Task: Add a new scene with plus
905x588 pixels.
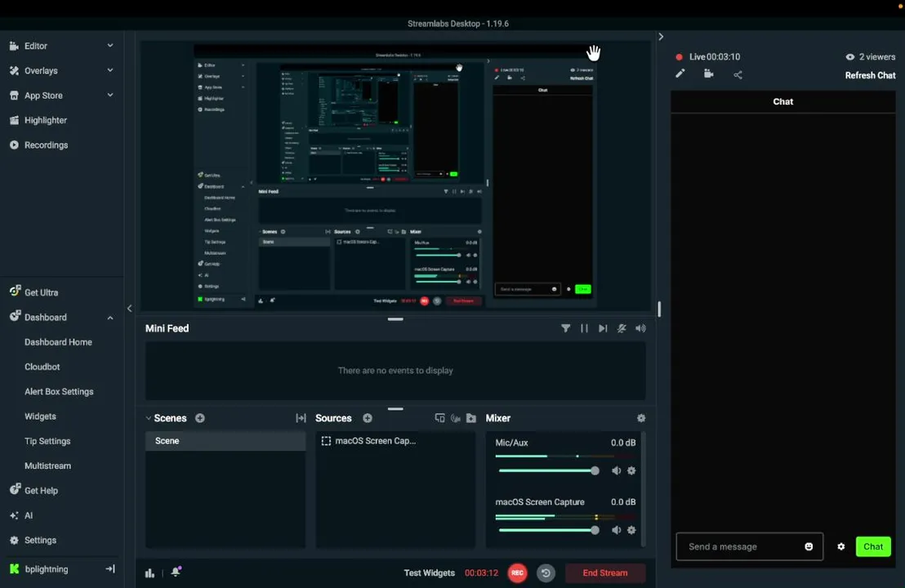Action: [x=199, y=418]
